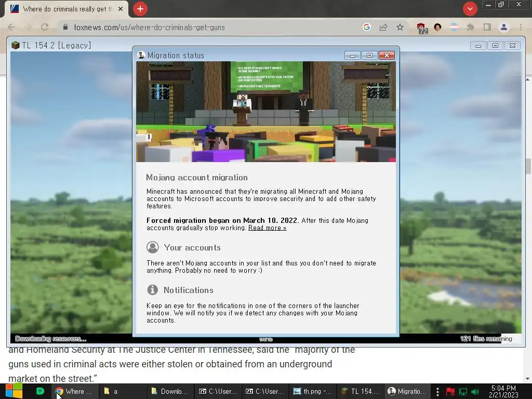Viewport: 532px width, 399px height.
Task: Click the Google icon in the address bar
Action: pos(366,27)
